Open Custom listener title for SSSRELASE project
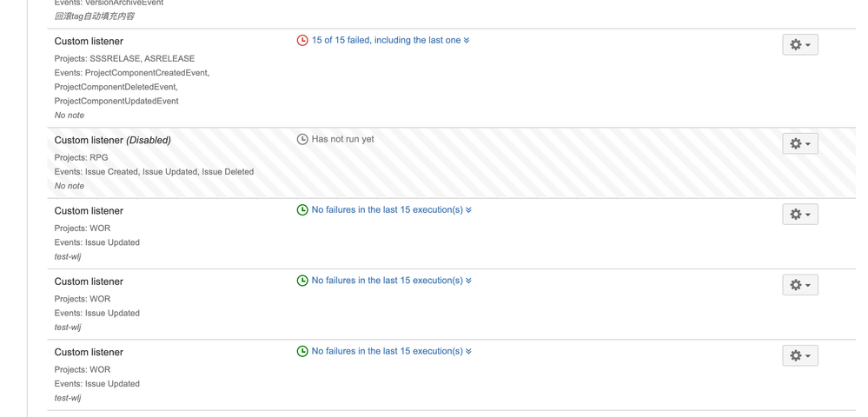Screen dimensions: 868x417 [x=89, y=42]
